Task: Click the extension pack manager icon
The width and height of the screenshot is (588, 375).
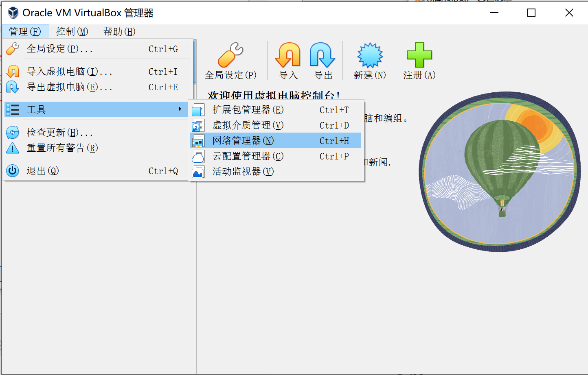Action: pos(198,110)
